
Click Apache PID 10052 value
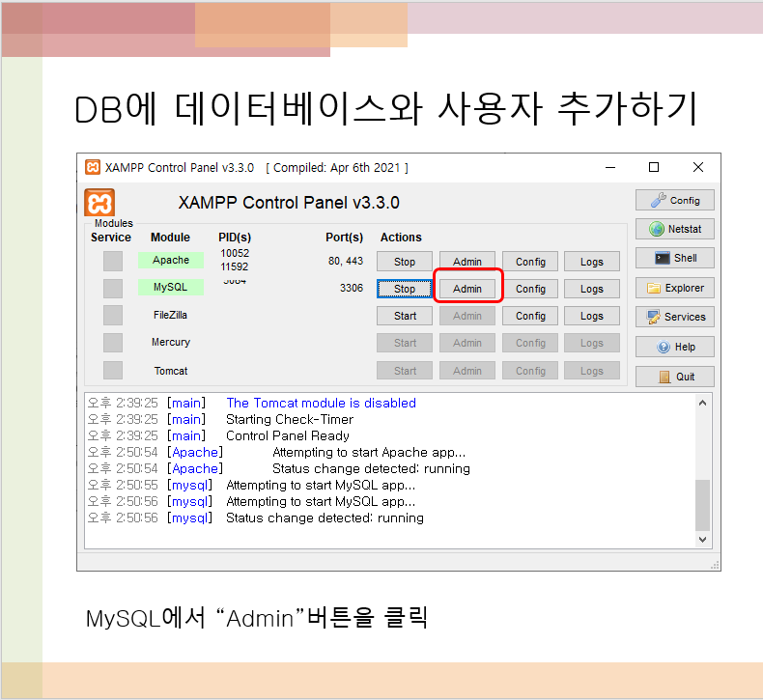[235, 253]
